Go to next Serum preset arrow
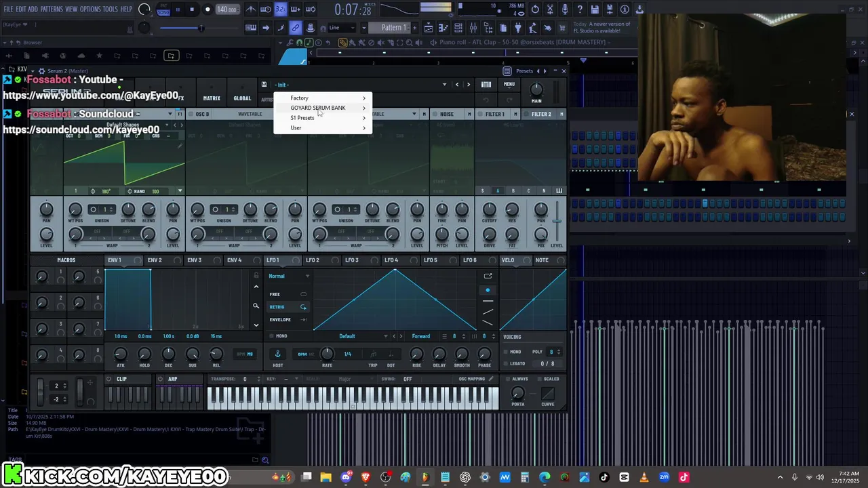 (468, 85)
